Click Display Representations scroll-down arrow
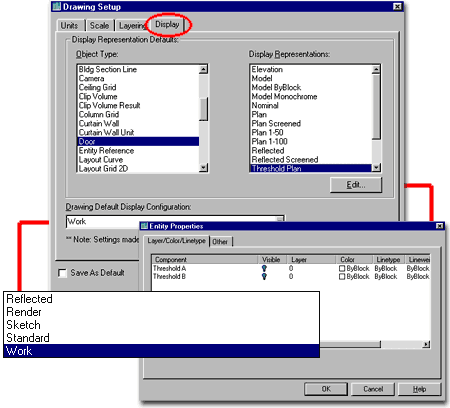This screenshot has height=408, width=450. (376, 168)
